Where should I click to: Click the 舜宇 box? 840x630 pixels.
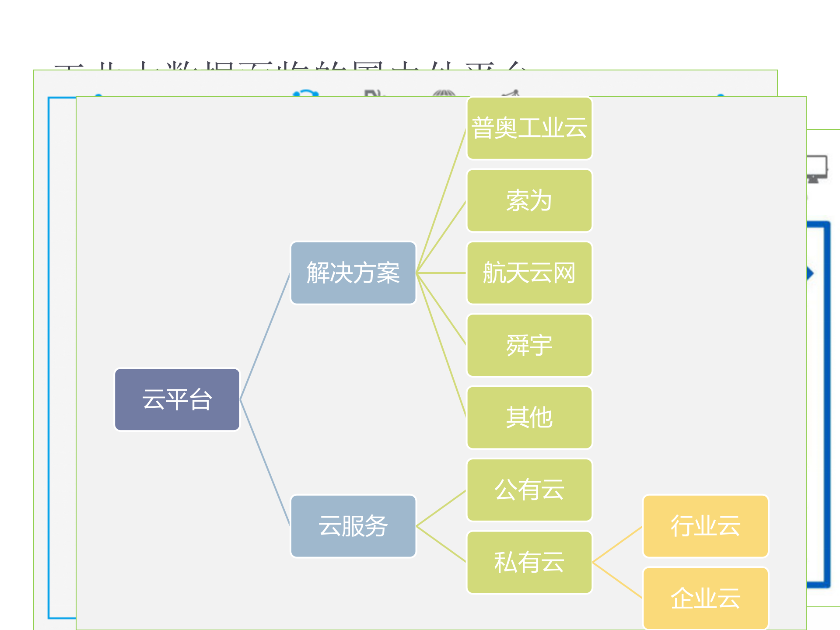coord(529,345)
